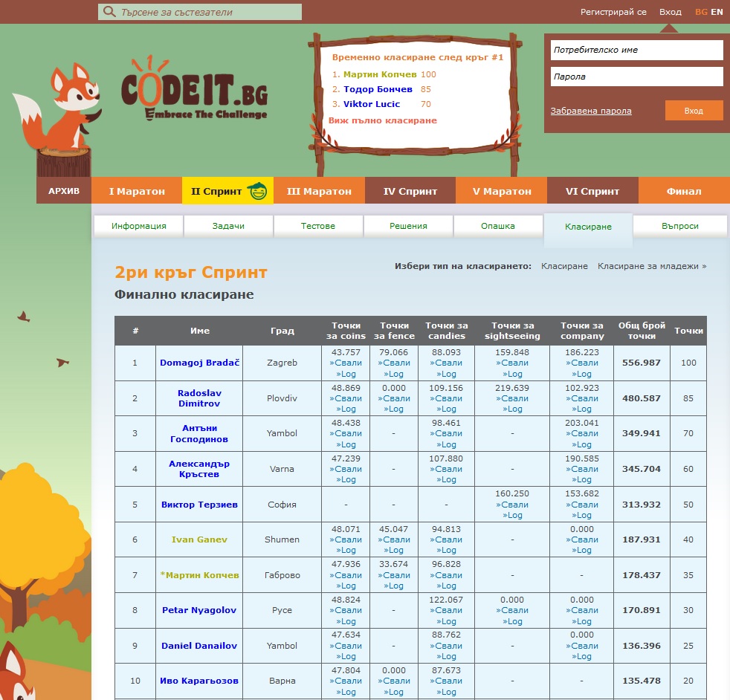Select the Класиране ranking type
This screenshot has height=700, width=730.
coord(564,266)
